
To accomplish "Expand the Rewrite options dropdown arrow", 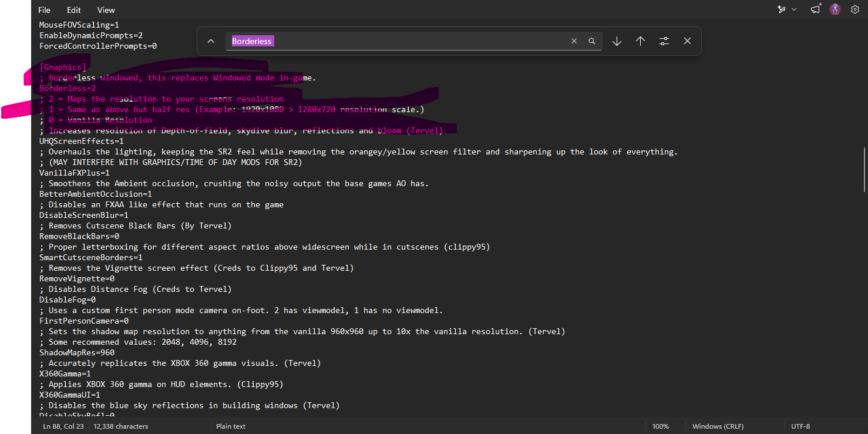I will [x=794, y=9].
